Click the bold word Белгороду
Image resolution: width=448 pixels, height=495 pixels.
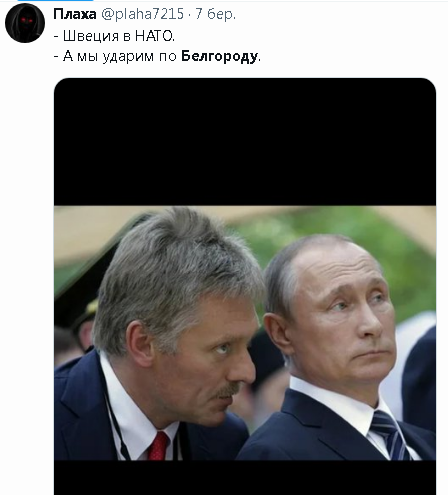tap(220, 56)
